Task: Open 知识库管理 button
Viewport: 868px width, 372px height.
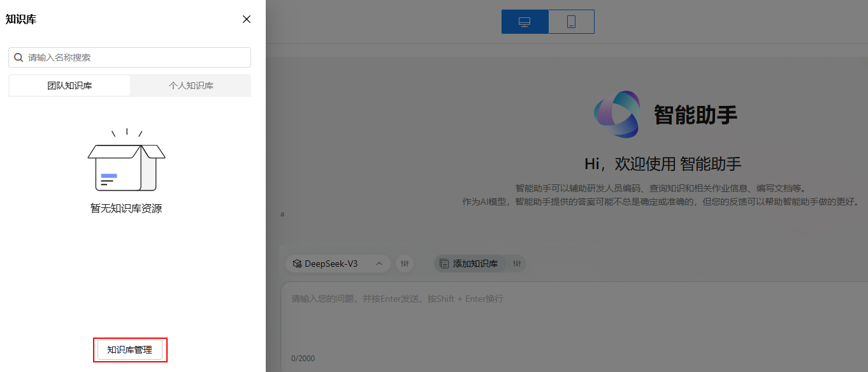Action: tap(130, 350)
